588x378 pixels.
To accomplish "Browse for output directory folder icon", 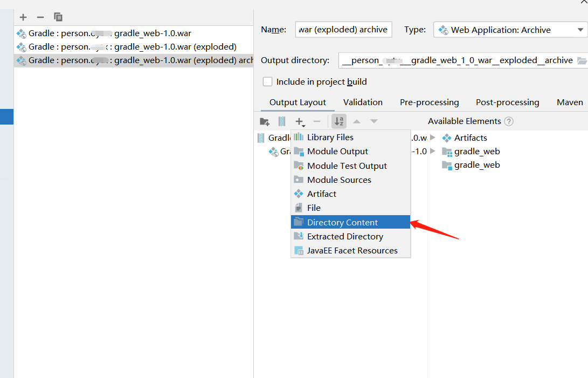I will coord(582,60).
